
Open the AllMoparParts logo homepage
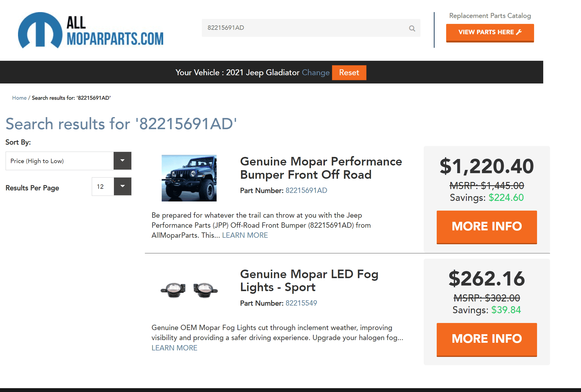[x=91, y=30]
